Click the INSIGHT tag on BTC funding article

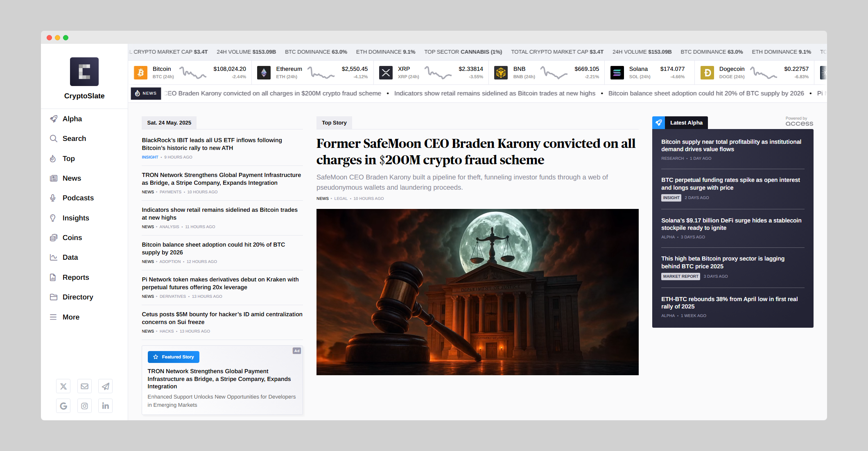click(671, 198)
